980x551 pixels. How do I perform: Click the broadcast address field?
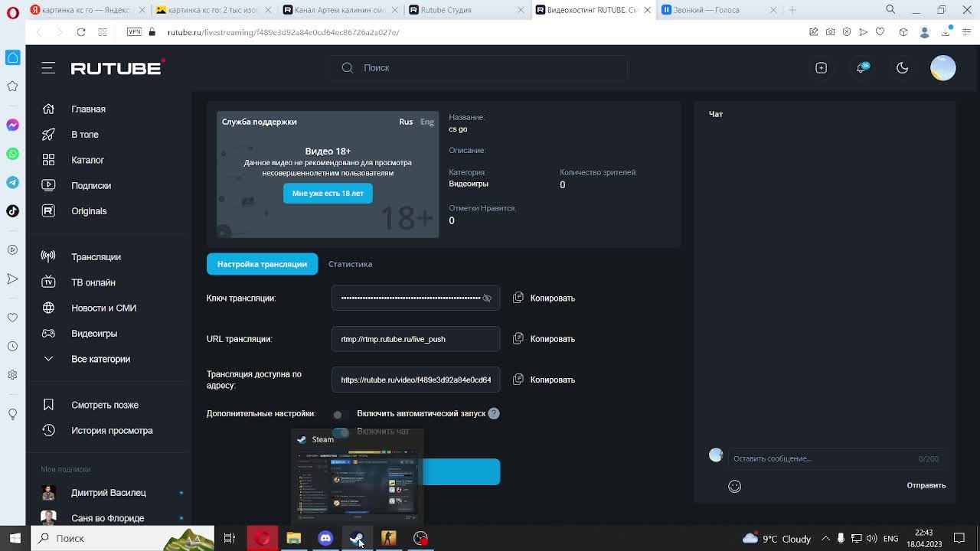pos(416,380)
